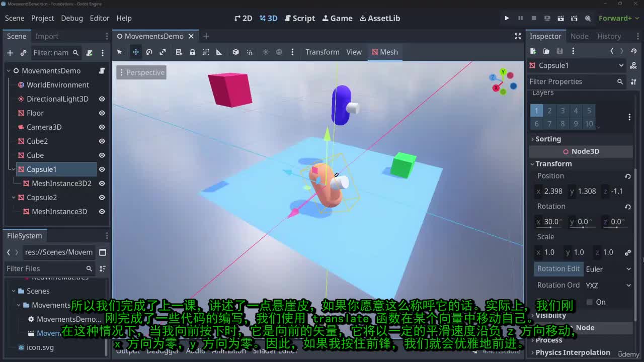The image size is (644, 362).
Task: Switch to the Script workspace
Action: click(300, 18)
